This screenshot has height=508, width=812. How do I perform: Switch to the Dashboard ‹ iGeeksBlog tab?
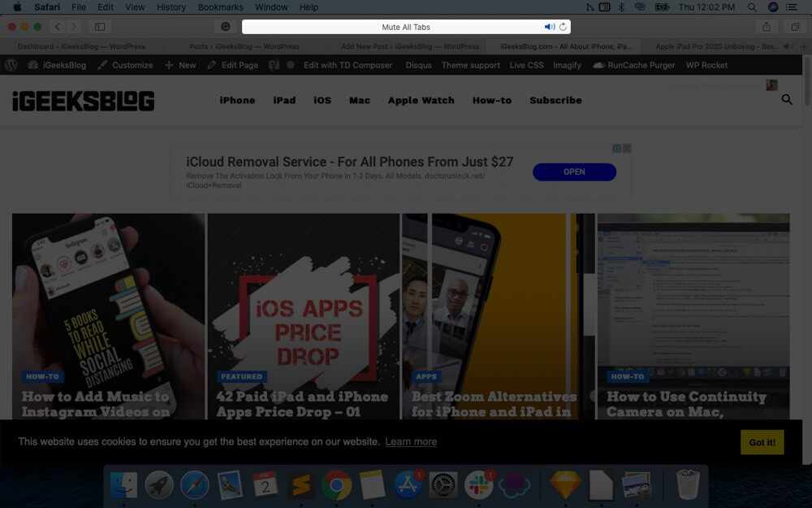click(81, 46)
